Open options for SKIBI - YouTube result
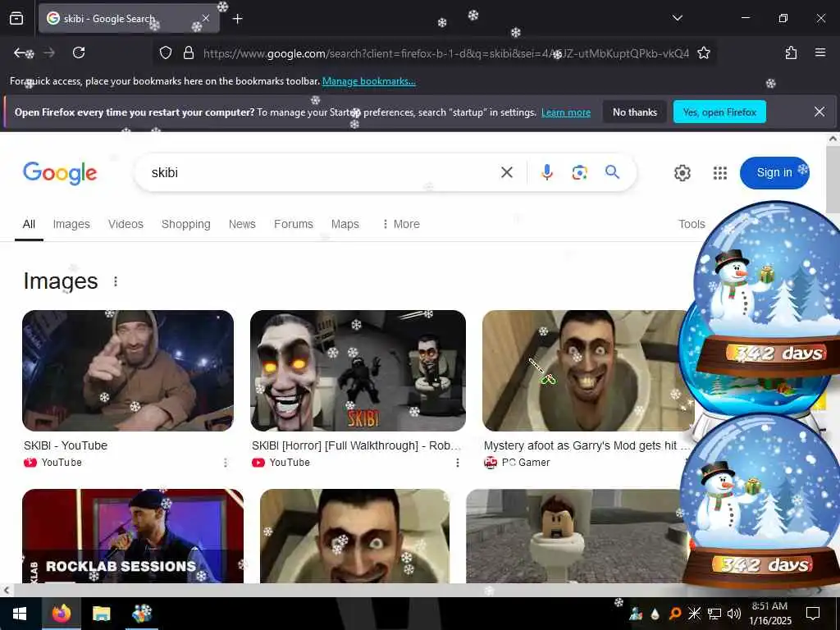 coord(226,463)
